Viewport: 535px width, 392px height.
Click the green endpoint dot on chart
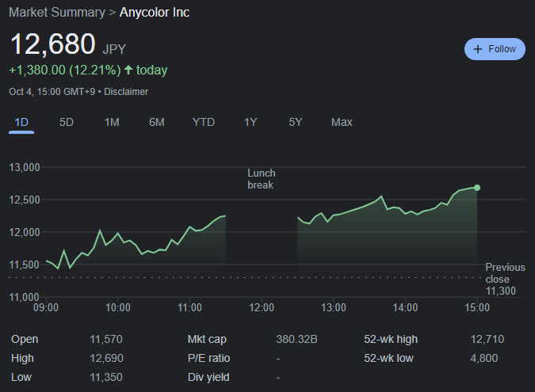[476, 188]
